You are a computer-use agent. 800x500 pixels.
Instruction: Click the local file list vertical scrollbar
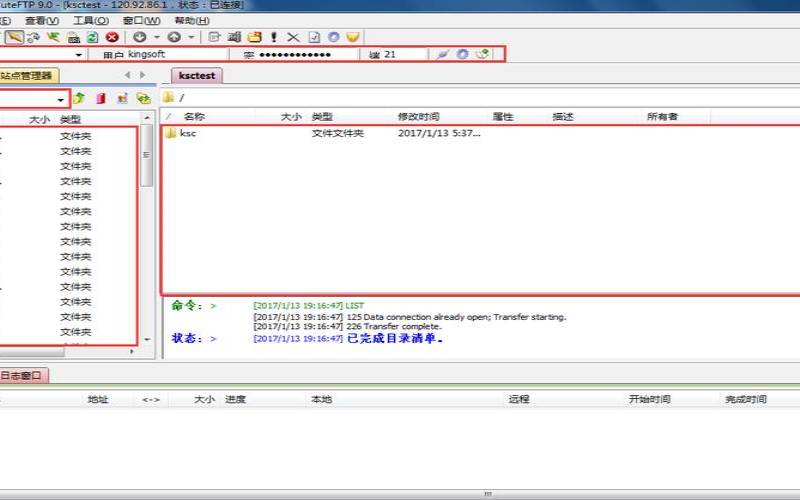click(x=147, y=230)
